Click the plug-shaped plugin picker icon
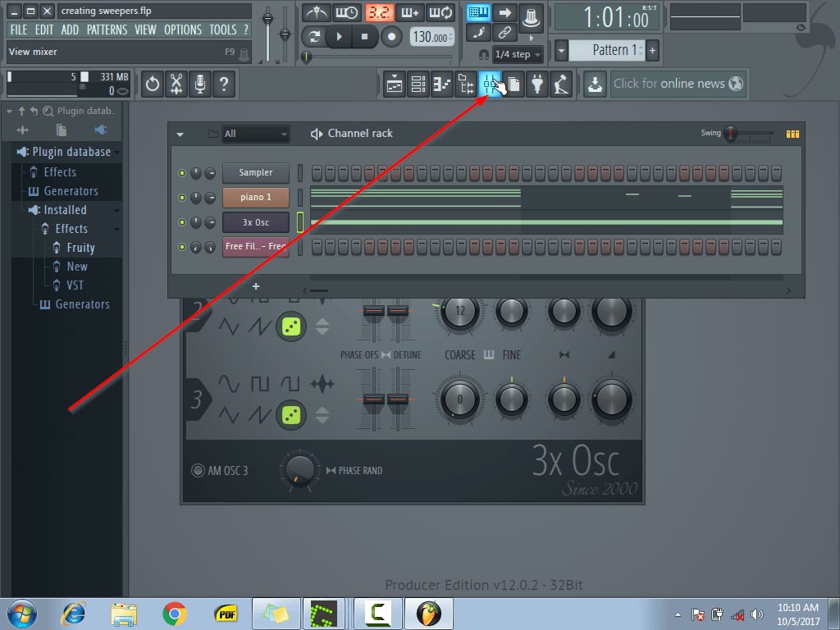This screenshot has height=630, width=840. pyautogui.click(x=537, y=84)
